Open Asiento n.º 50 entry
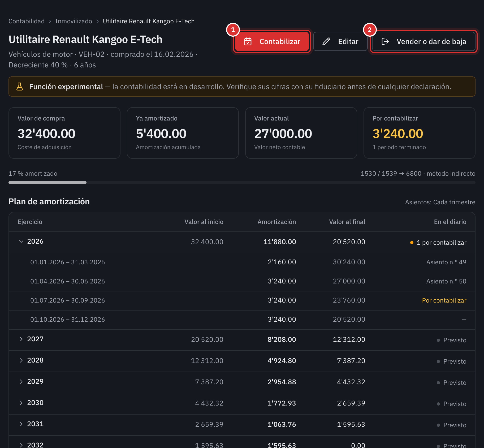Viewport: 484px width, 448px height. click(x=446, y=281)
